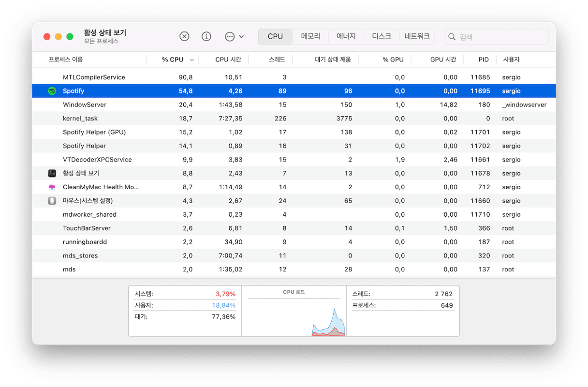Screen dimensions: 588x387
Task: Switch to the CPU tab
Action: click(275, 36)
